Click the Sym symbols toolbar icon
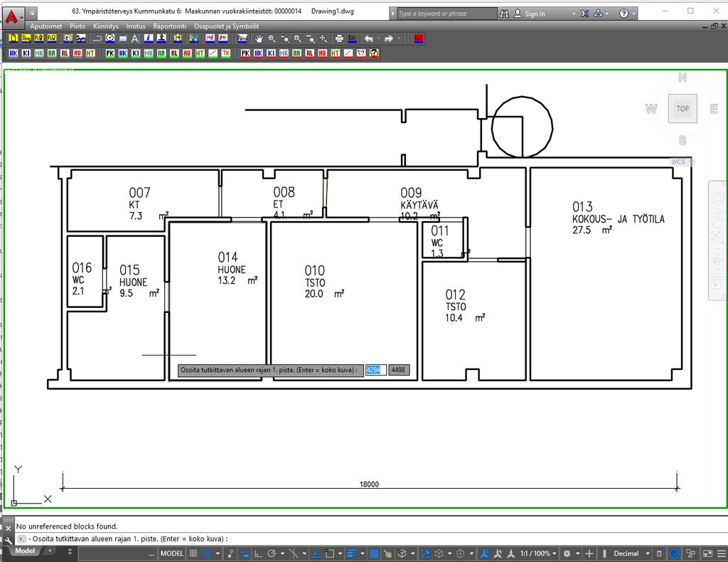This screenshot has width=728, height=562. coord(81,38)
